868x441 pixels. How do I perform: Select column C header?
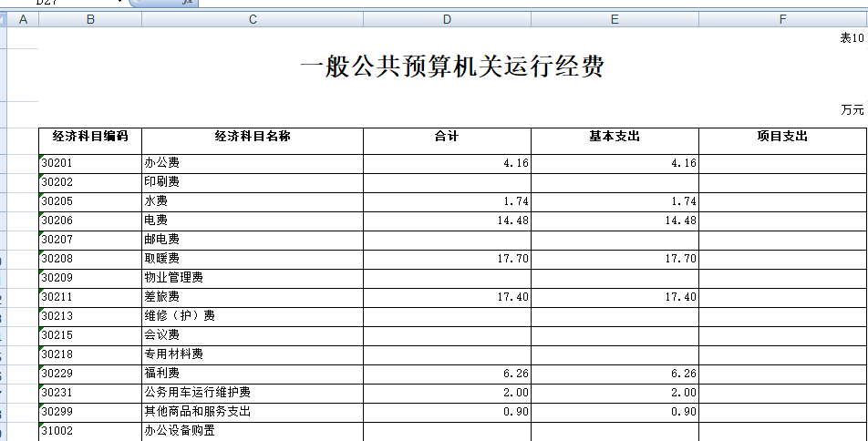pos(253,19)
